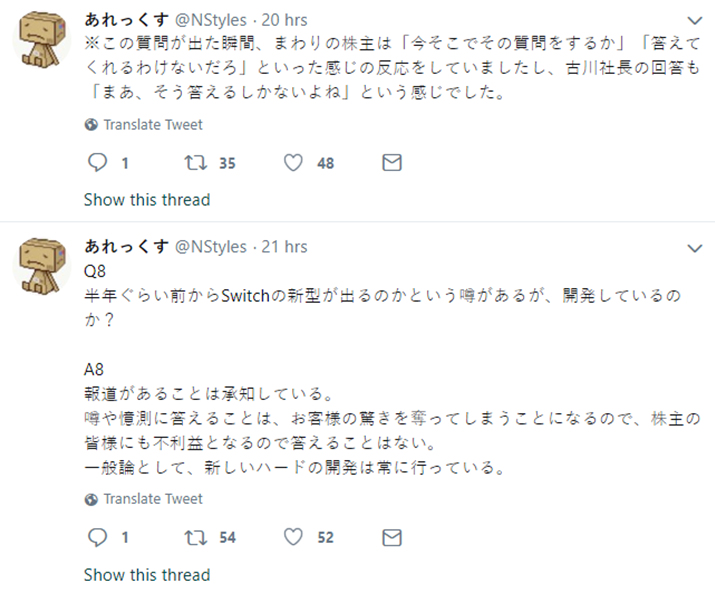This screenshot has height=591, width=715.
Task: Translate the Q8 tweet
Action: pyautogui.click(x=152, y=499)
